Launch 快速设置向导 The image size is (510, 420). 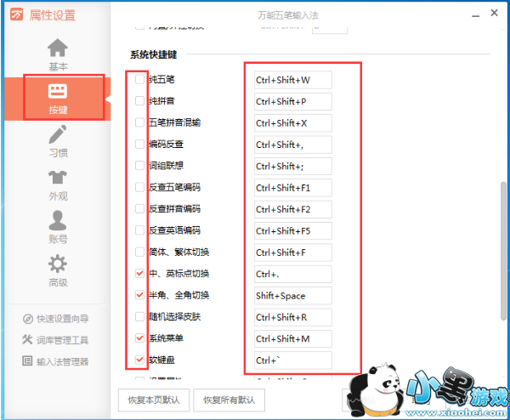tap(62, 319)
